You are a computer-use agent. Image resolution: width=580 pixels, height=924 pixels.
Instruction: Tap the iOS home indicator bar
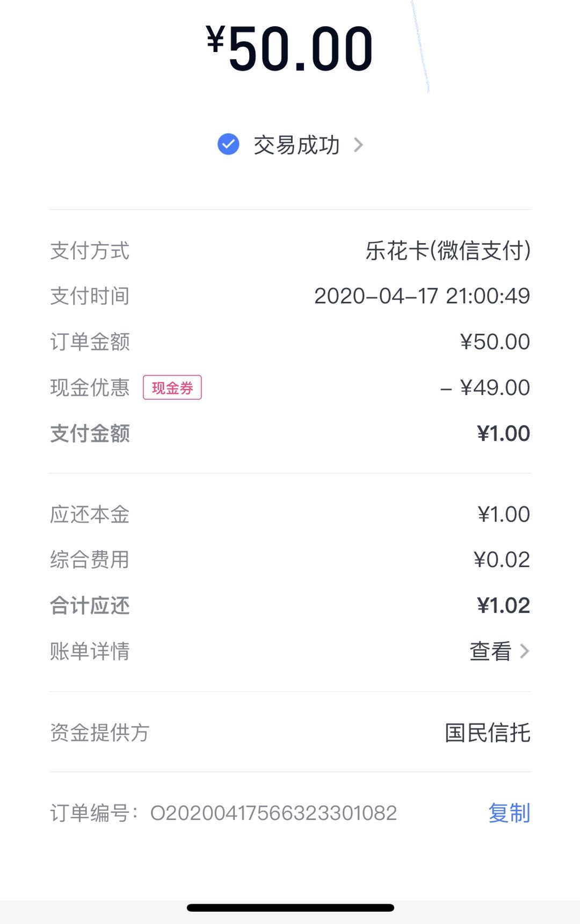(290, 908)
